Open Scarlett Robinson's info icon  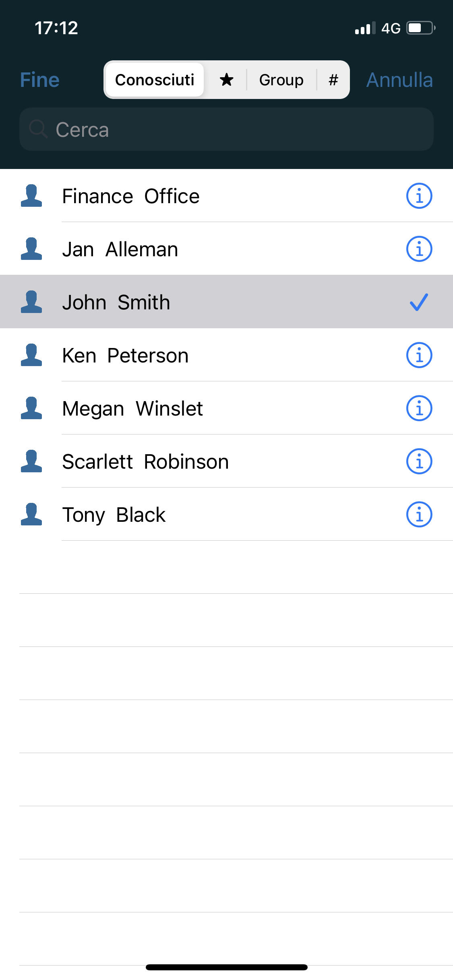tap(419, 461)
